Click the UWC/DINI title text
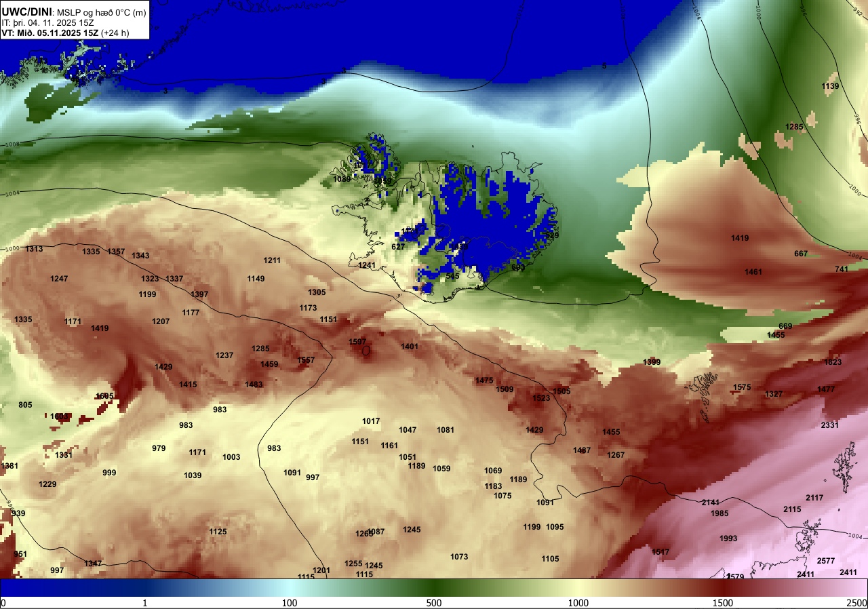868x609 pixels. (26, 12)
